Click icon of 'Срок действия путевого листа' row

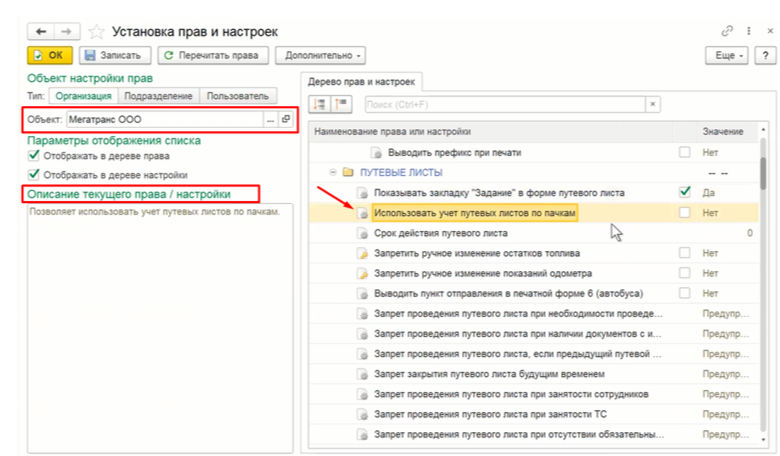pyautogui.click(x=363, y=233)
